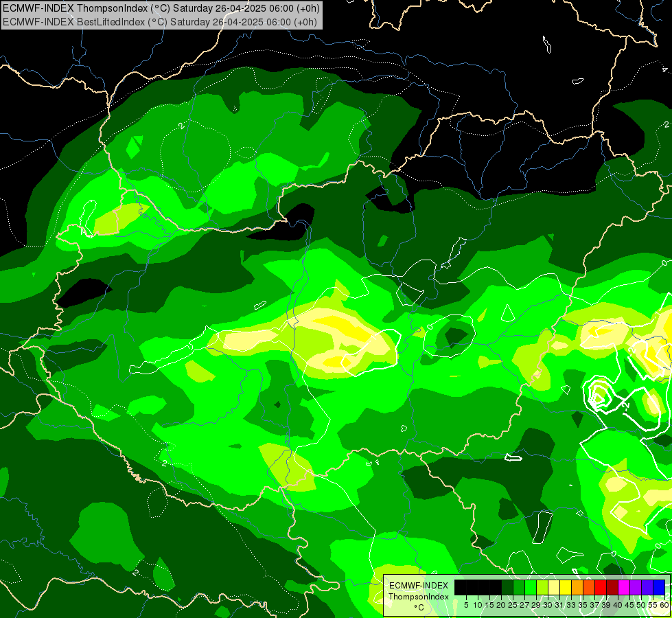Click the °C unit label in legend

click(x=419, y=607)
